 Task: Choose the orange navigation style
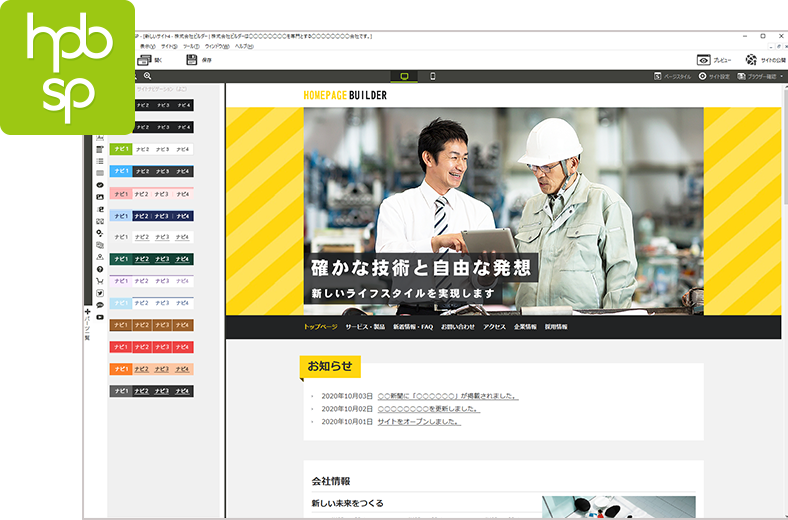[x=151, y=369]
